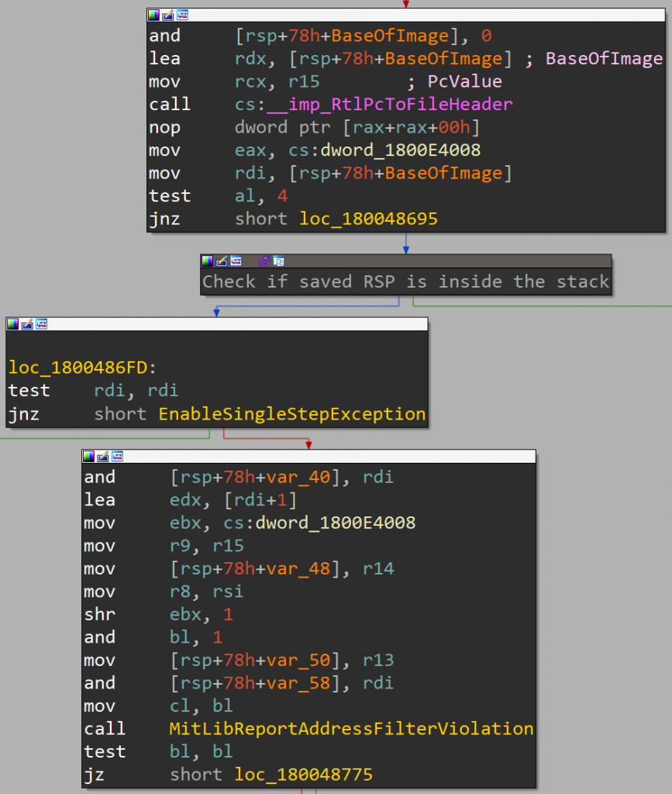Click third title icon on bottom code node
This screenshot has height=794, width=672.
pos(116,456)
